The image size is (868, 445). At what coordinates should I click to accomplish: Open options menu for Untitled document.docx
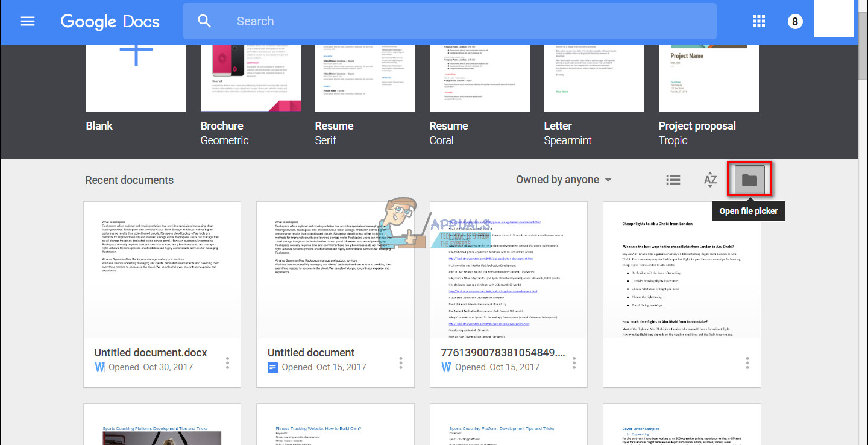227,362
